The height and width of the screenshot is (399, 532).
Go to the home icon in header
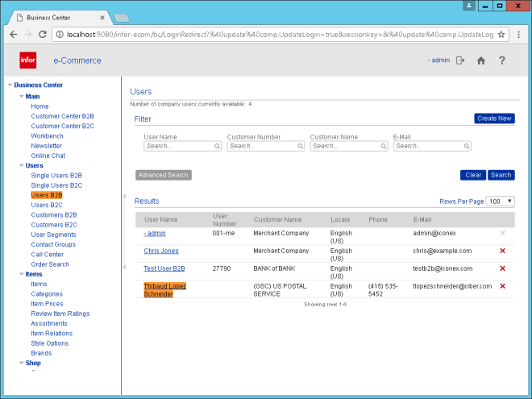pos(481,60)
